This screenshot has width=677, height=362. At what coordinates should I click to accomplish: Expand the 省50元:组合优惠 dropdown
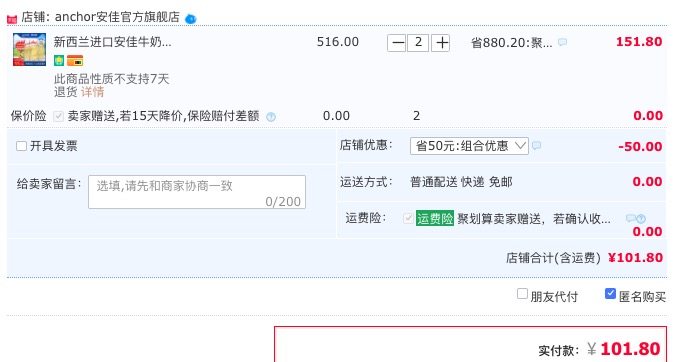pos(469,146)
